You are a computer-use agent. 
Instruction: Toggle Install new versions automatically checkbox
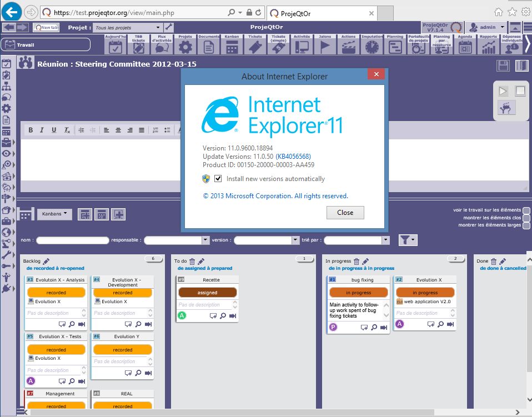218,179
